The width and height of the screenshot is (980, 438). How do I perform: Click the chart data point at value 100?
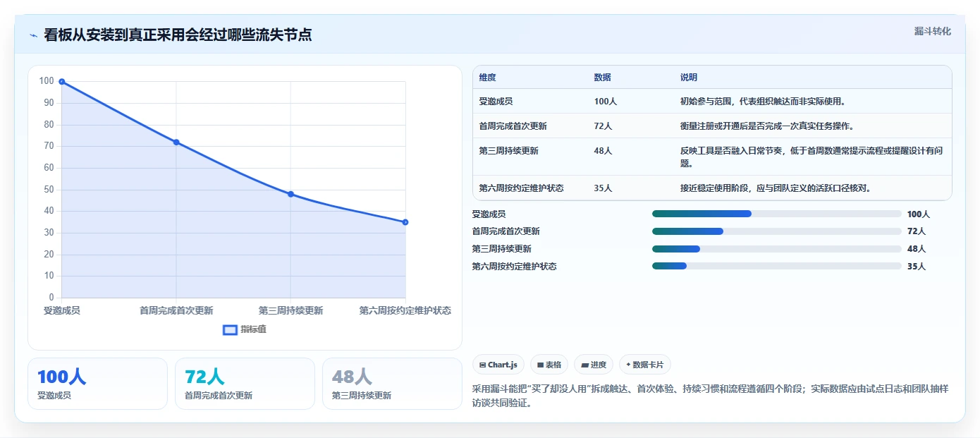pos(62,82)
